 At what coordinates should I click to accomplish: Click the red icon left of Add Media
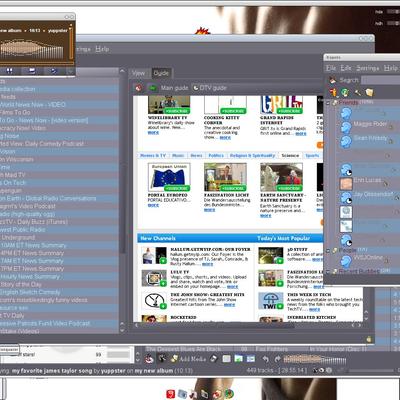(x=149, y=359)
